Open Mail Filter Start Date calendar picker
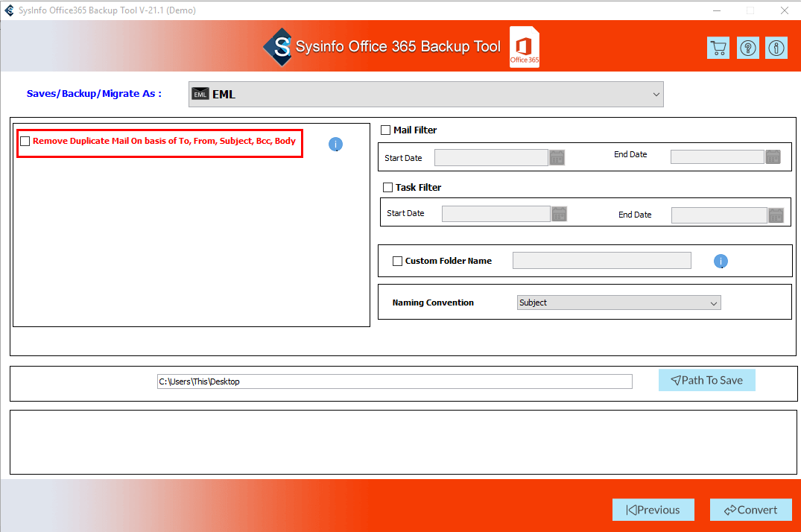 (557, 157)
